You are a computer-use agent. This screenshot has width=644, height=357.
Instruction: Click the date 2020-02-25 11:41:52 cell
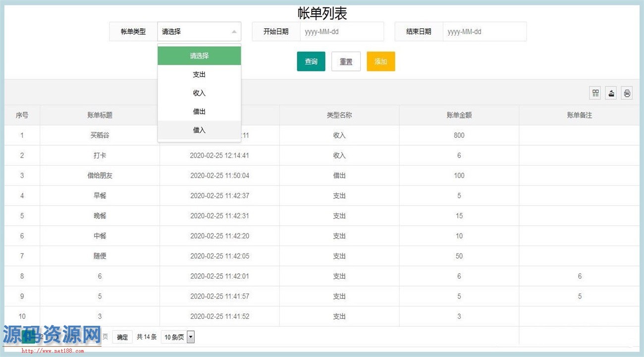tap(219, 316)
